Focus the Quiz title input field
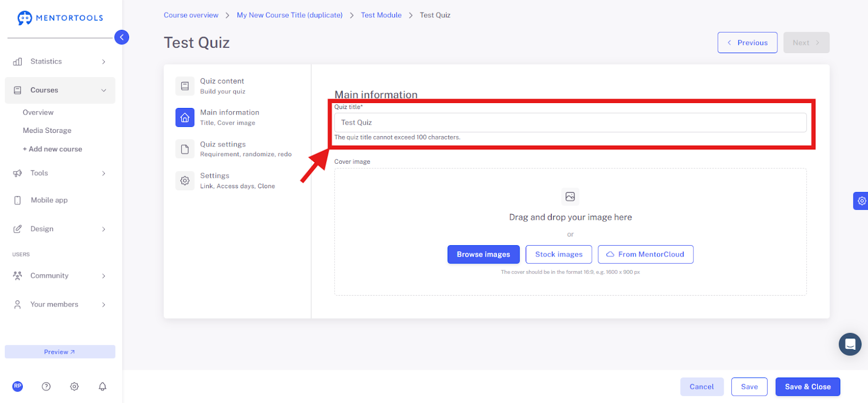Screen dimensions: 868x403 pyautogui.click(x=570, y=123)
